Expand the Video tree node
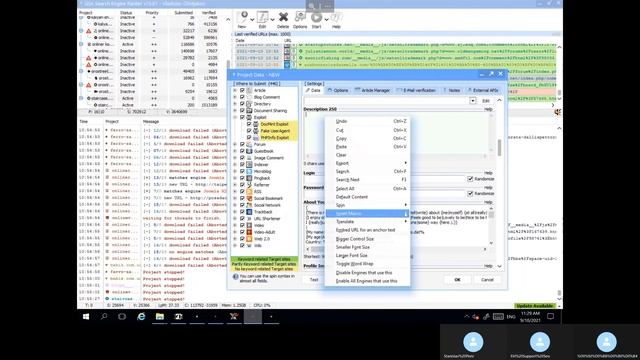This screenshot has width=640, height=360. (x=235, y=225)
